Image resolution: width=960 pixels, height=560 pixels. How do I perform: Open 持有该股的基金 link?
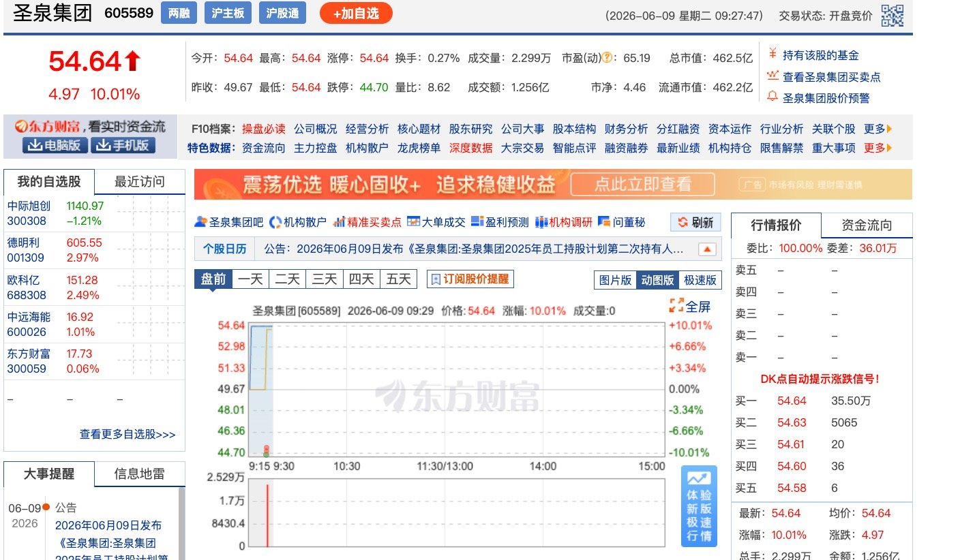tap(820, 55)
